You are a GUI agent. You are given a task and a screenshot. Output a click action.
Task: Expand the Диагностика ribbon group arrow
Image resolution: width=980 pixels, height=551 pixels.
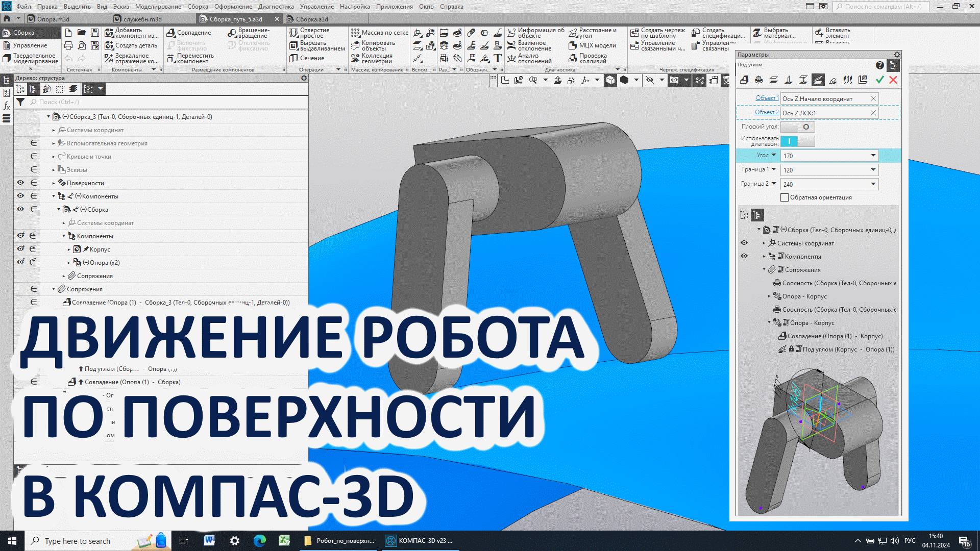(618, 69)
